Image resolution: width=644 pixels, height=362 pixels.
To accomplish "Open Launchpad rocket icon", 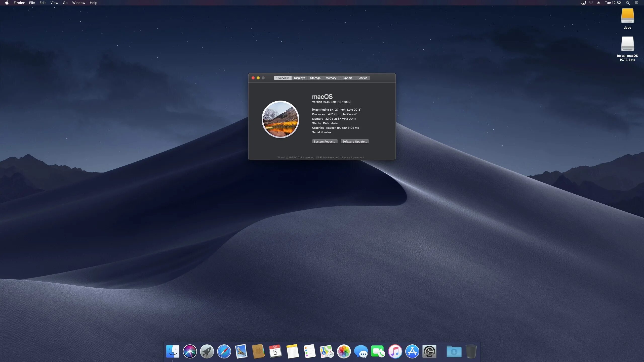I will pyautogui.click(x=207, y=351).
